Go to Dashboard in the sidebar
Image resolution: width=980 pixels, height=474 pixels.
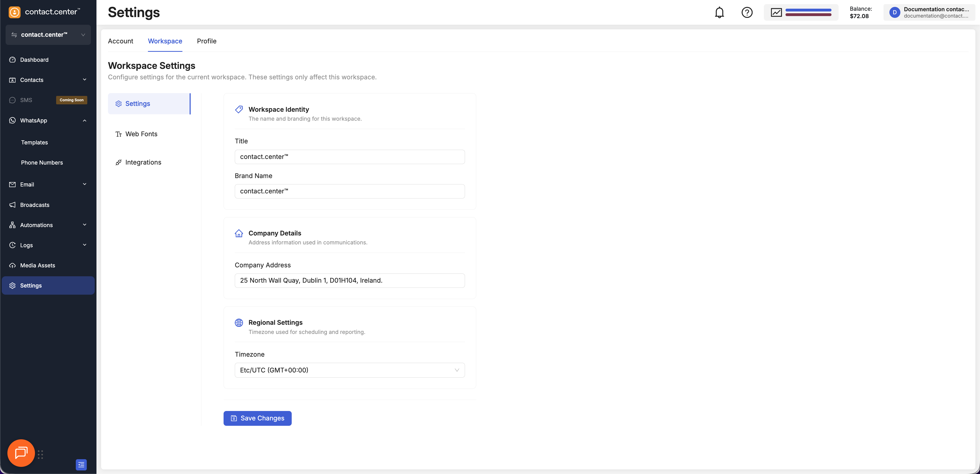[x=34, y=60]
